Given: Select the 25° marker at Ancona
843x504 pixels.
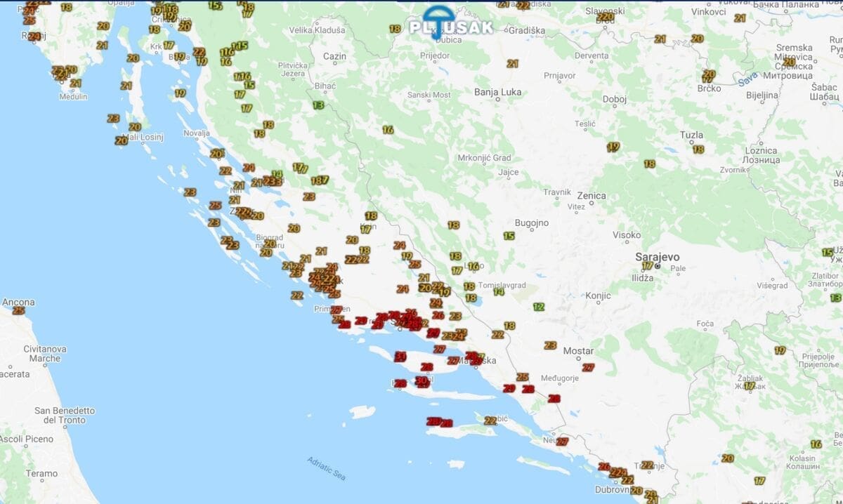Looking at the screenshot, I should coord(18,310).
